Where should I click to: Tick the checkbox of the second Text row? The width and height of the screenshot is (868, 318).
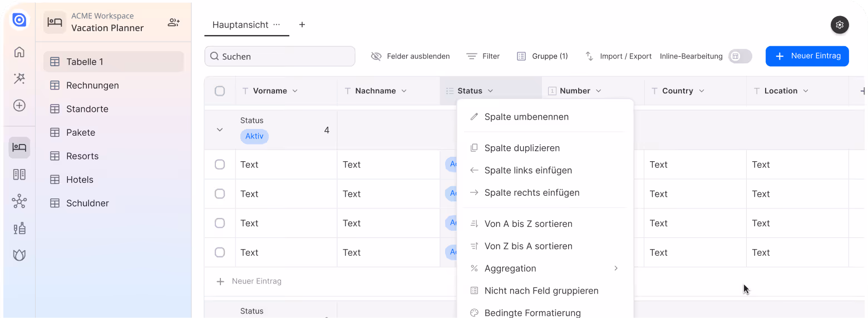[x=220, y=193]
